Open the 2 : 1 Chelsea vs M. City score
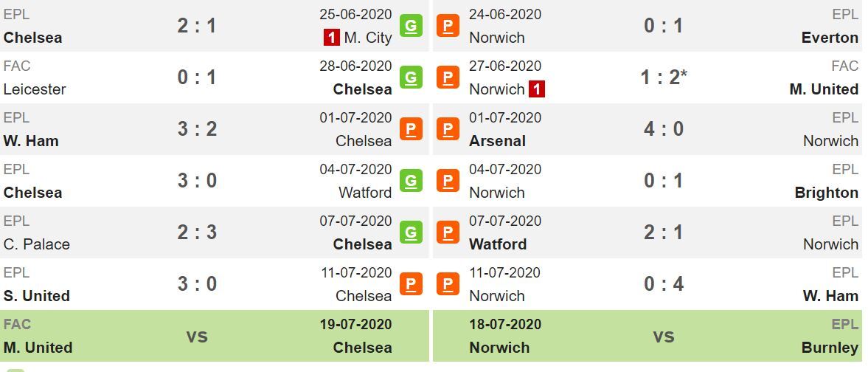The height and width of the screenshot is (372, 868). point(196,26)
